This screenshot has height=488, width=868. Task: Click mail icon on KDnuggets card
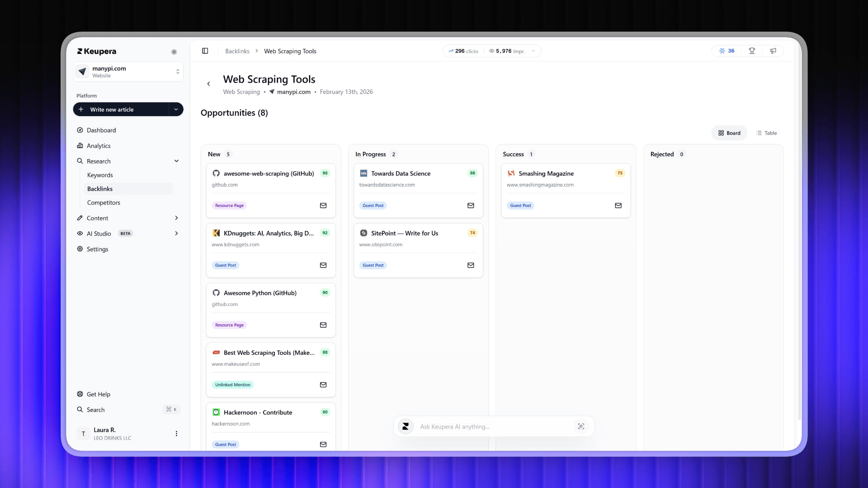[x=323, y=265]
